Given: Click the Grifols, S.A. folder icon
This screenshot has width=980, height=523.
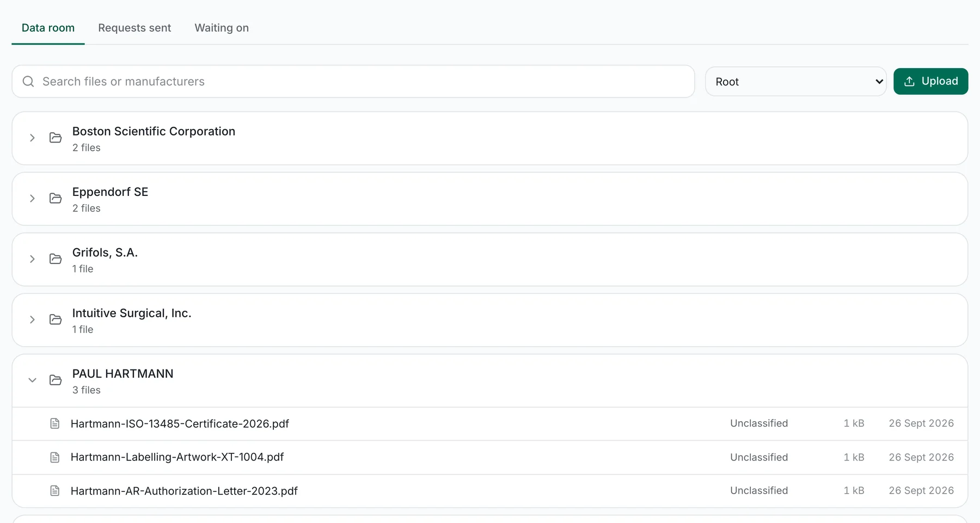Looking at the screenshot, I should point(56,259).
